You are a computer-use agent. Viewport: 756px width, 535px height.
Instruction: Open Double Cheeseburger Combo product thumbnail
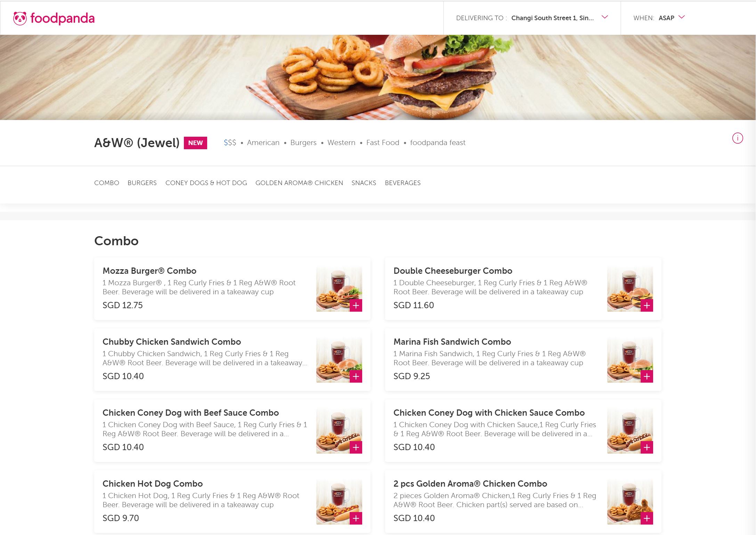[630, 289]
